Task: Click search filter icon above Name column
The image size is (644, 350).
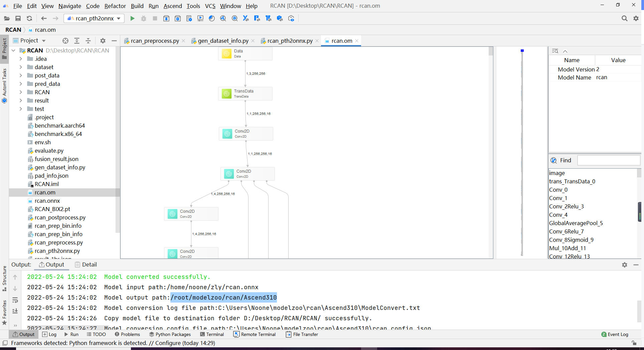Action: click(x=555, y=51)
